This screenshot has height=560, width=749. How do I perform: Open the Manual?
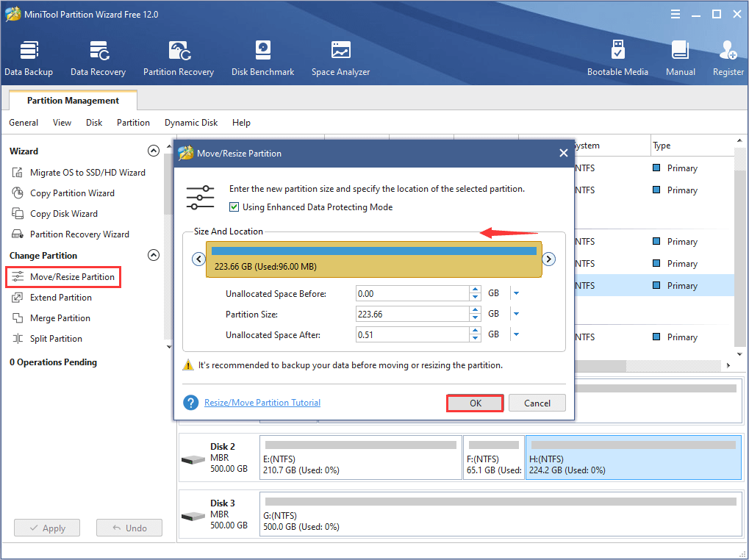coord(680,58)
